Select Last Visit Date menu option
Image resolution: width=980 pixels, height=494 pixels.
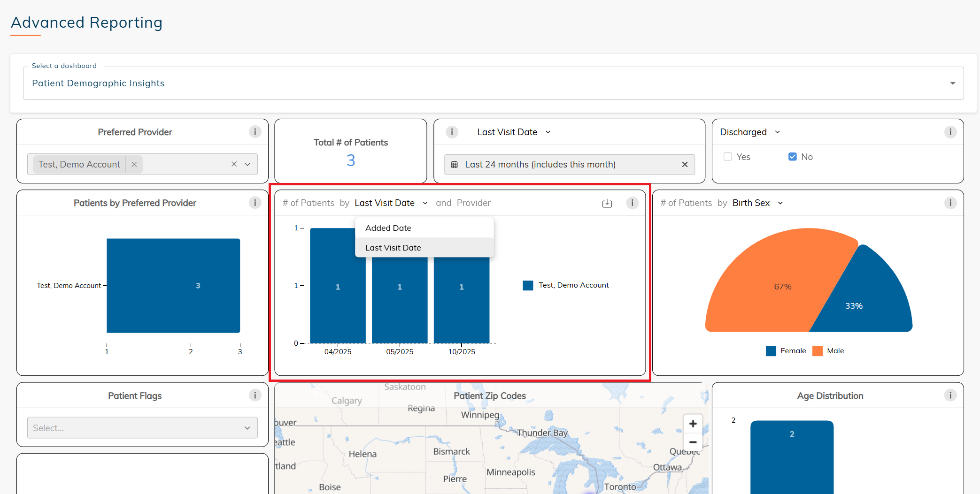coord(393,248)
